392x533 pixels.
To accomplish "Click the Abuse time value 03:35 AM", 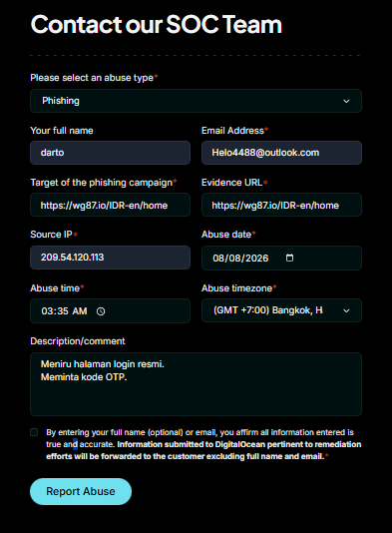I will pos(64,311).
